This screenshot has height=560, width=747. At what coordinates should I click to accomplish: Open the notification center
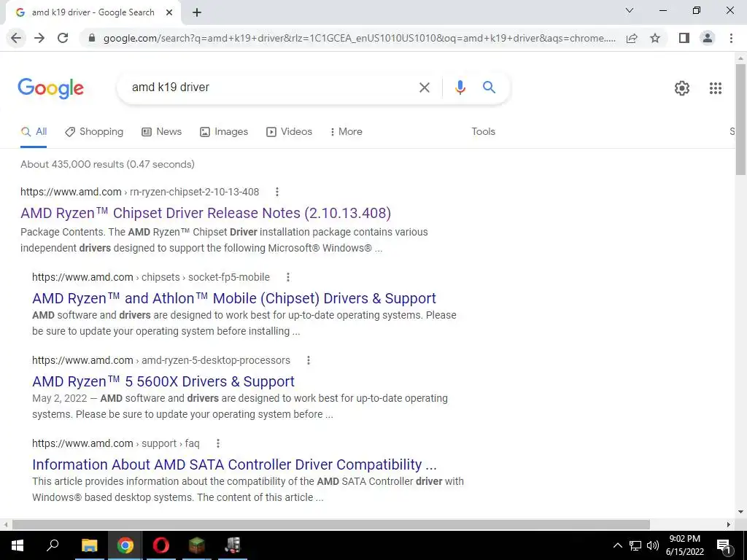[x=724, y=545]
